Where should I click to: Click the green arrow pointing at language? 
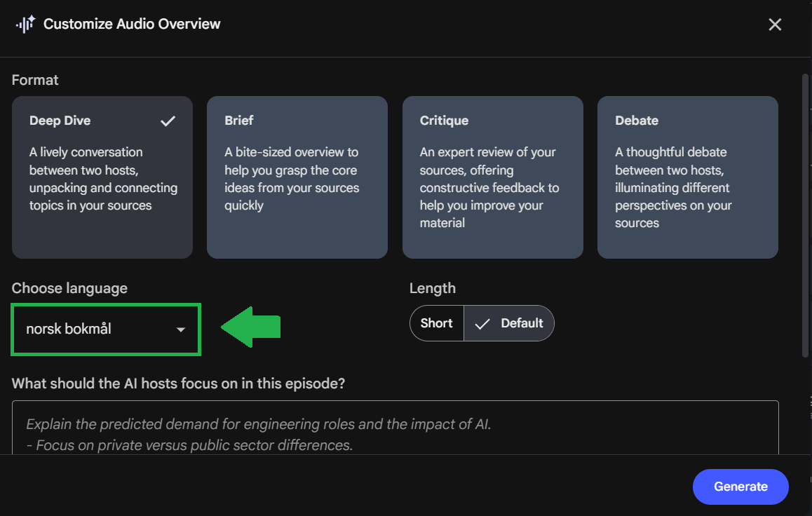[x=251, y=327]
